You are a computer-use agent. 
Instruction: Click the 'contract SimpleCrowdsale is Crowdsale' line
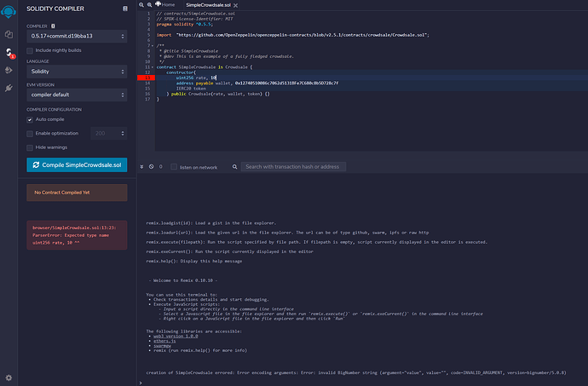[205, 67]
